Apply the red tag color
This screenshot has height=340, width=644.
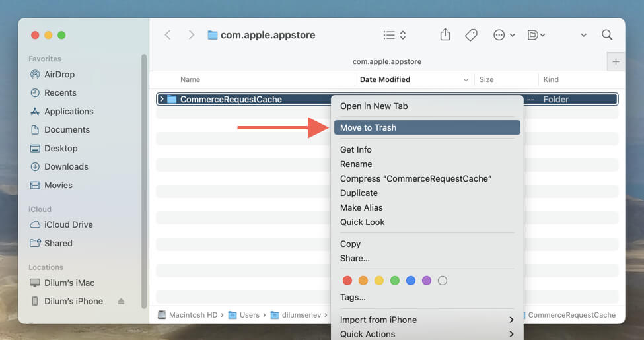coord(347,281)
